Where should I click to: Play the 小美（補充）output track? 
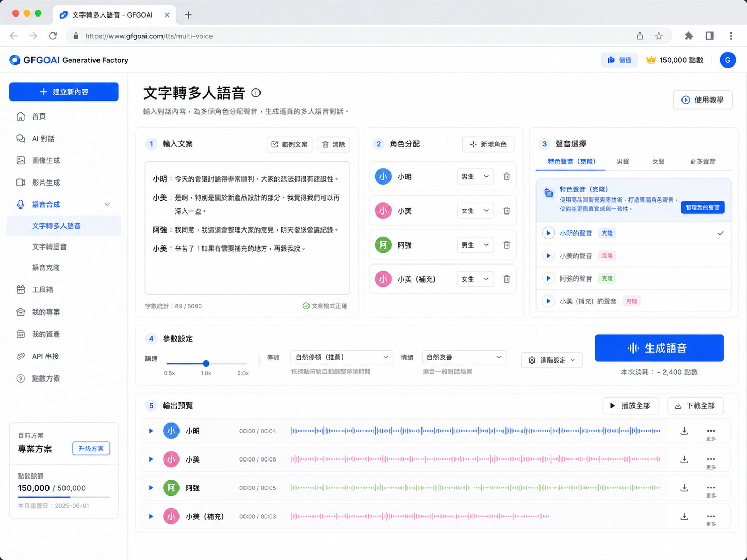click(x=151, y=516)
